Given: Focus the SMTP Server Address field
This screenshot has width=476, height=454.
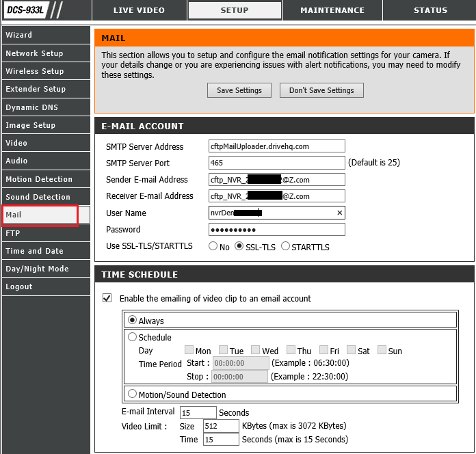Looking at the screenshot, I should (x=276, y=146).
